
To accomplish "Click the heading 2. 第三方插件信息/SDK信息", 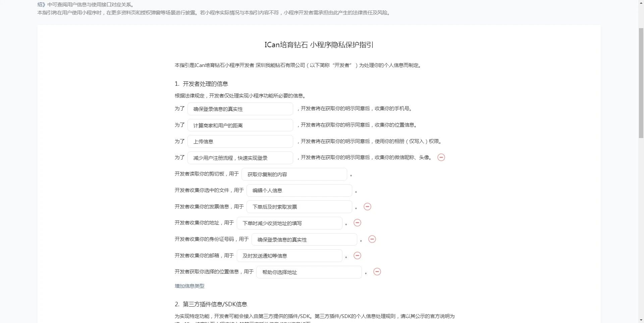I will (211, 304).
